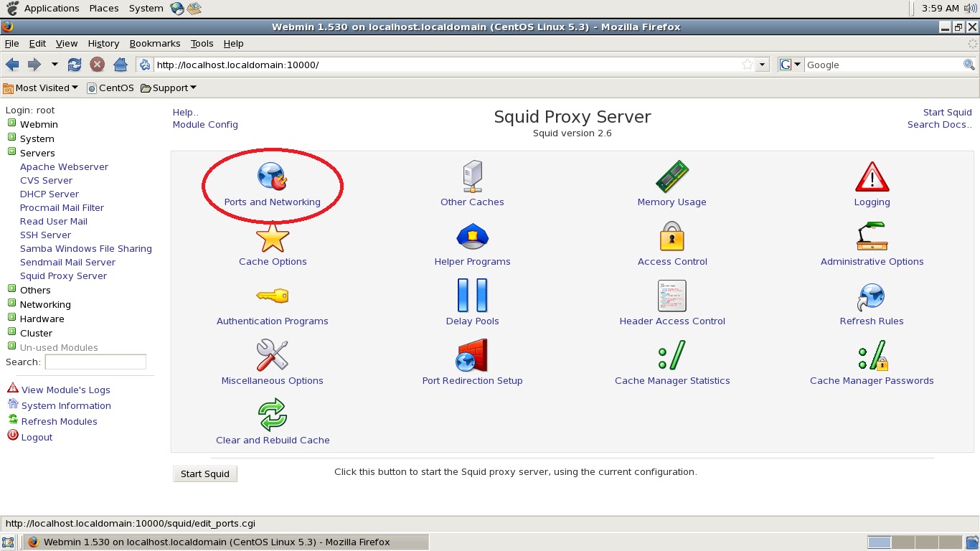Click the Authentication Programs key icon
The height and width of the screenshot is (551, 980).
pyautogui.click(x=273, y=296)
